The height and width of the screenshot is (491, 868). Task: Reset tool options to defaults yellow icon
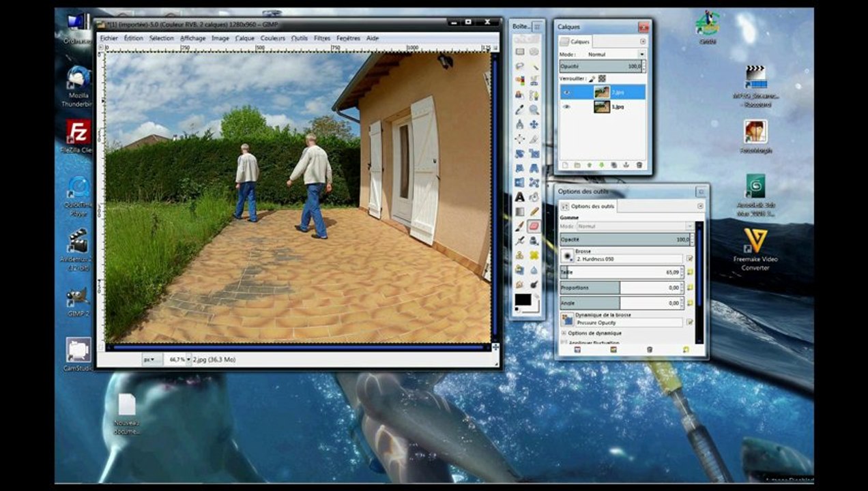click(686, 350)
